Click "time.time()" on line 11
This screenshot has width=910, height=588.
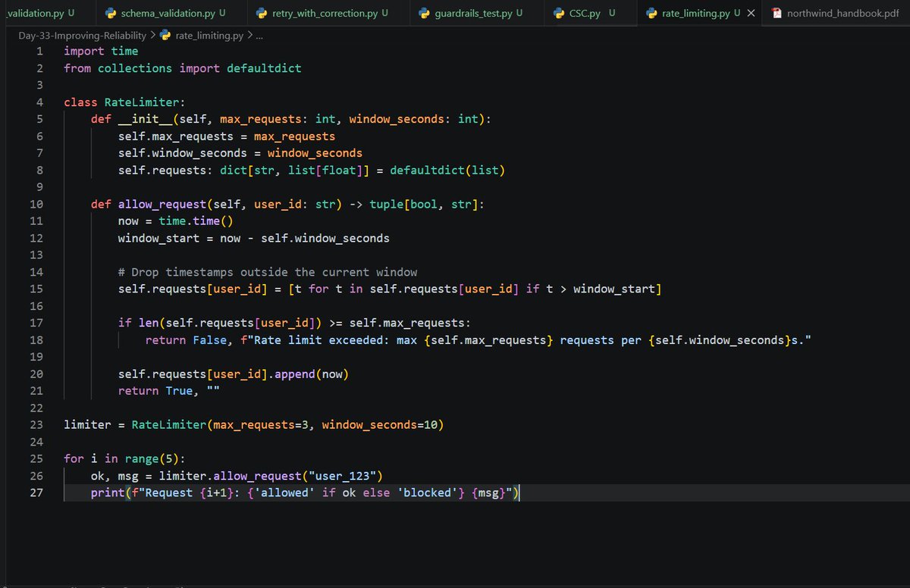click(x=196, y=221)
